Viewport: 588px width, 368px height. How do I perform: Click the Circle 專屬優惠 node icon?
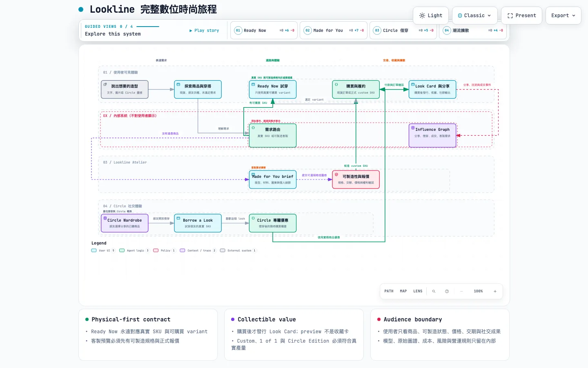(x=253, y=218)
